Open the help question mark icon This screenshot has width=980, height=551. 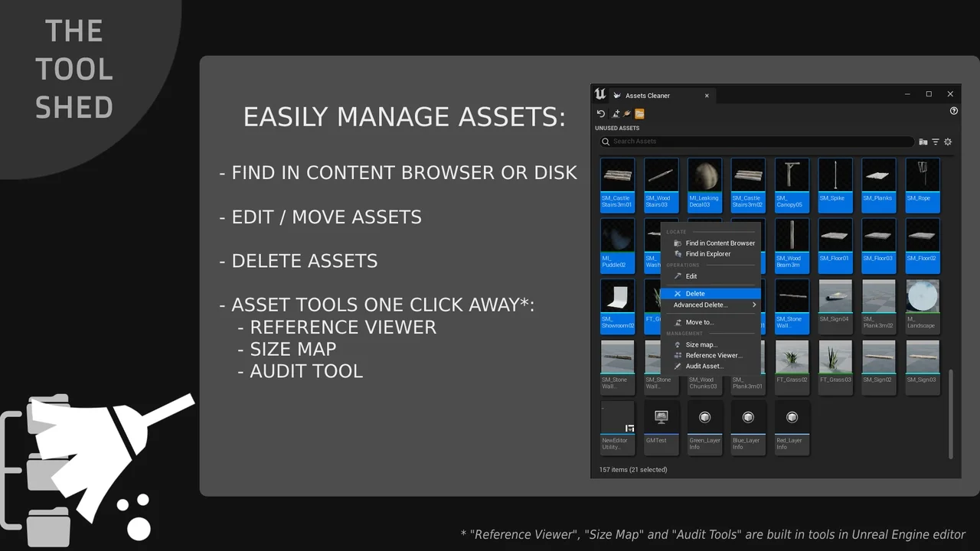point(953,111)
